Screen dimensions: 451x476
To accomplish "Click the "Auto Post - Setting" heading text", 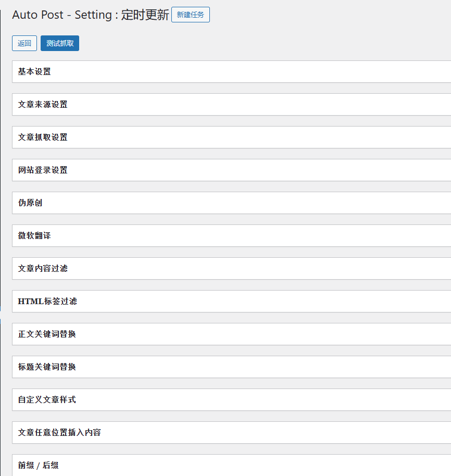I will coord(61,15).
